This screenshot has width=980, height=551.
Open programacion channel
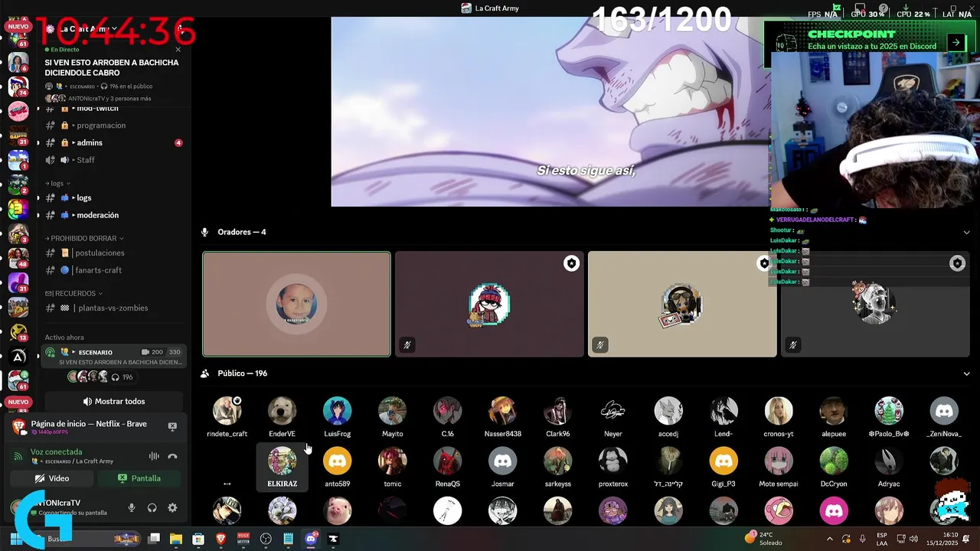point(114,126)
